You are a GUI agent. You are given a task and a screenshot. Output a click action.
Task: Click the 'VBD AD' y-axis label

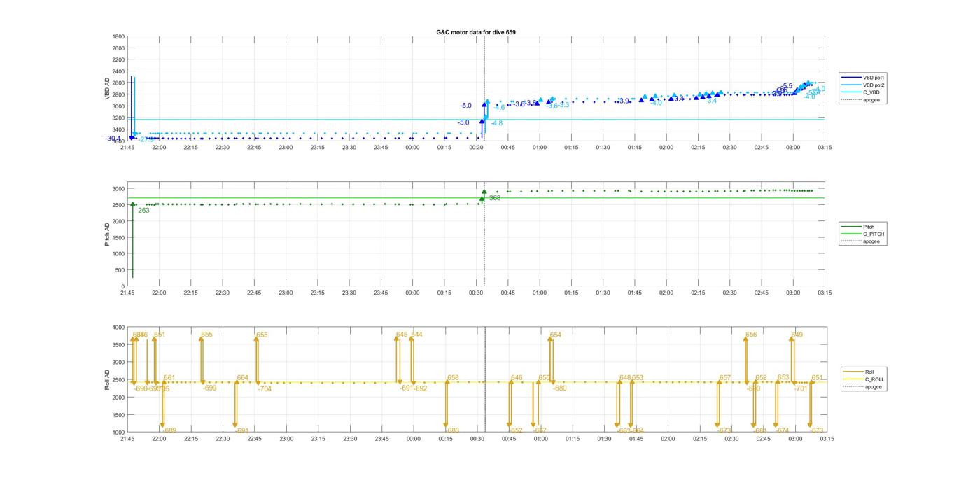coord(108,88)
